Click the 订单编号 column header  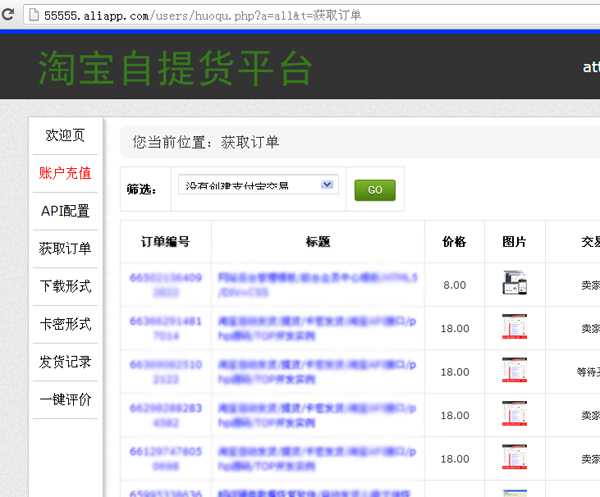tap(165, 242)
